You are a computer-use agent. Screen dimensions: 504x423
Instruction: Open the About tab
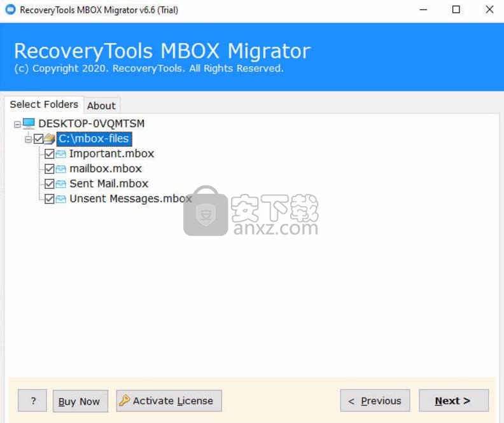(102, 106)
